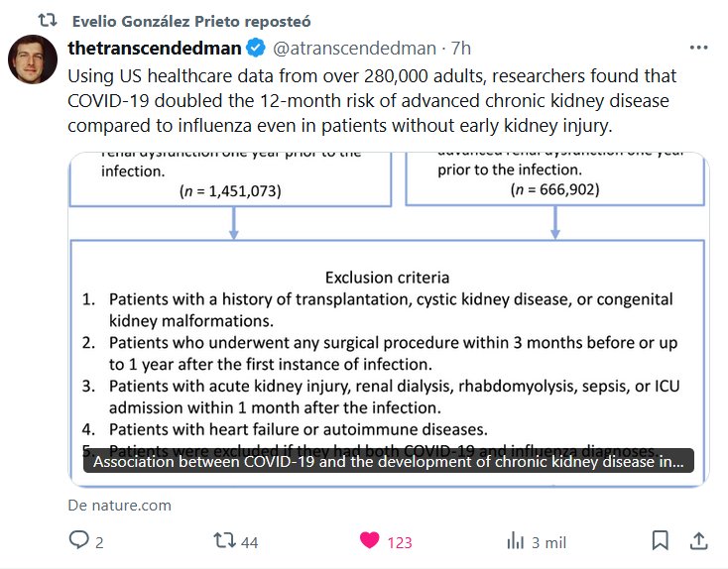Open the 7h timestamp link

(x=461, y=48)
